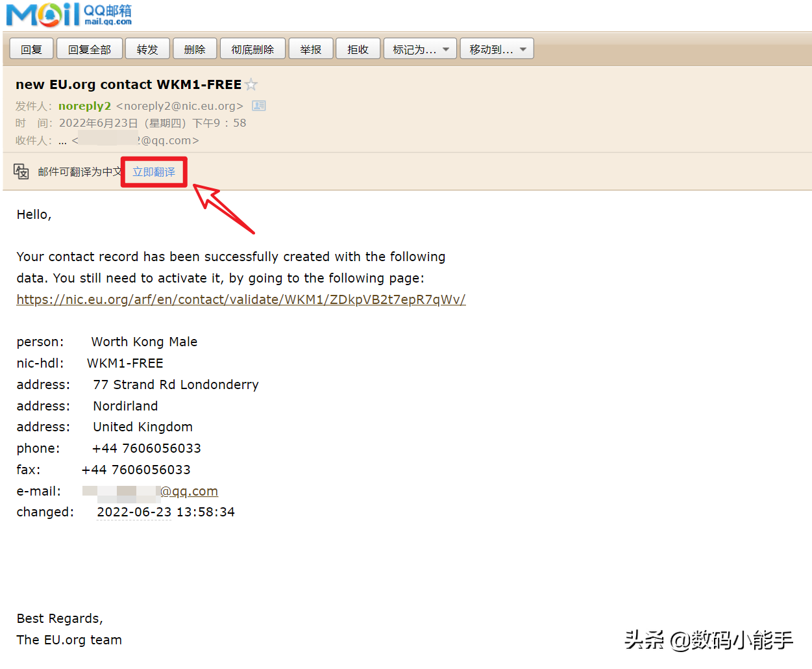Open the QQ邮箱 Mail logo
This screenshot has width=812, height=669.
coord(69,14)
